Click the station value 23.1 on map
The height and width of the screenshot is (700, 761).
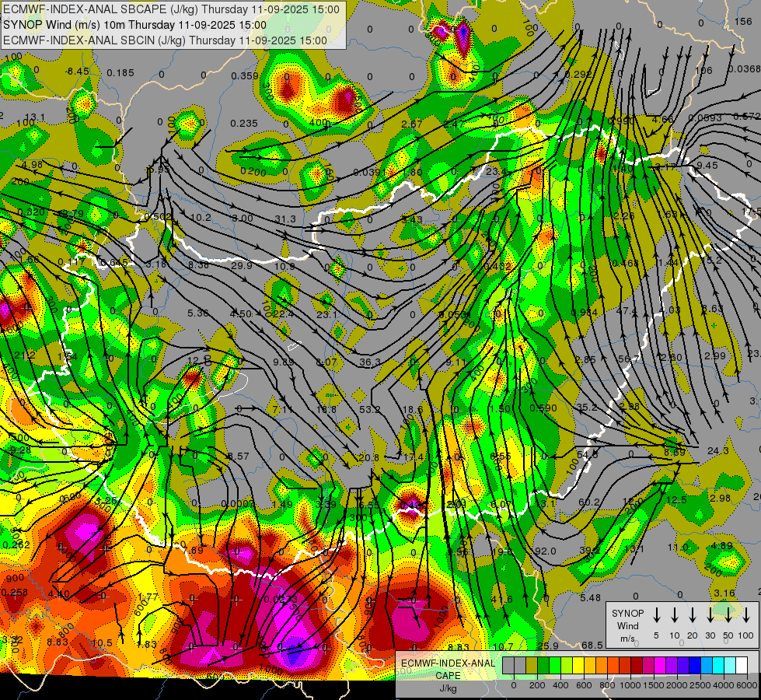(326, 315)
